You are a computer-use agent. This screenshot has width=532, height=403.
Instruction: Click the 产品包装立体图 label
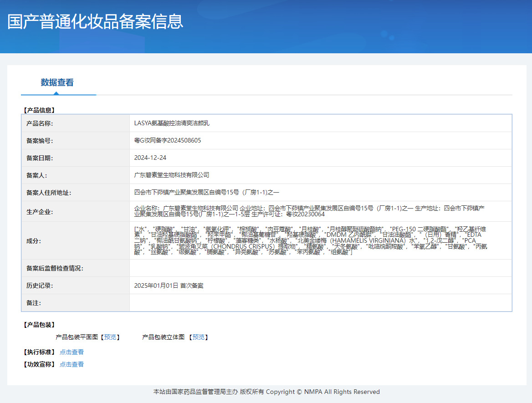[163, 337]
